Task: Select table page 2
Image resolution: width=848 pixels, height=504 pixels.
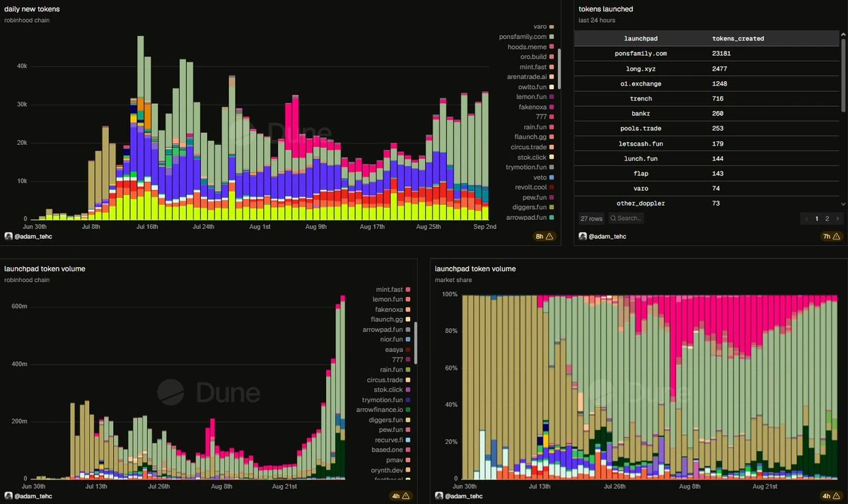Action: click(x=827, y=218)
